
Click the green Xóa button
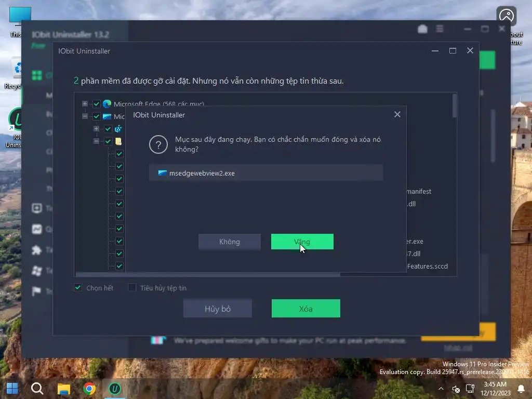(305, 309)
